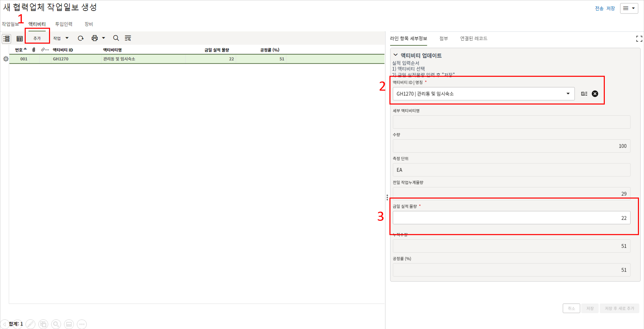Viewport: 644px width, 329px height.
Task: Switch to the grid table view icon
Action: 20,39
